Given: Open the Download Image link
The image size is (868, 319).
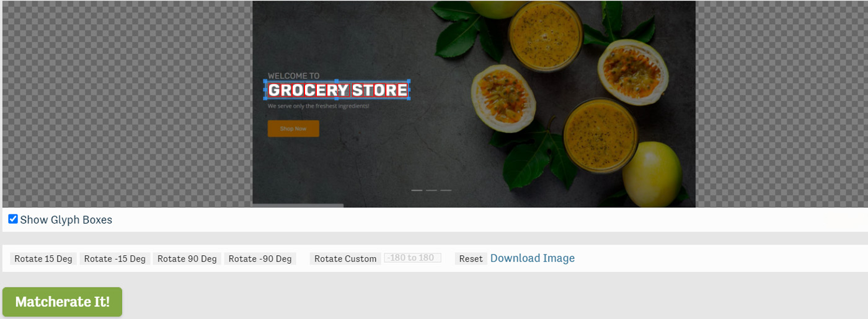Looking at the screenshot, I should 533,258.
